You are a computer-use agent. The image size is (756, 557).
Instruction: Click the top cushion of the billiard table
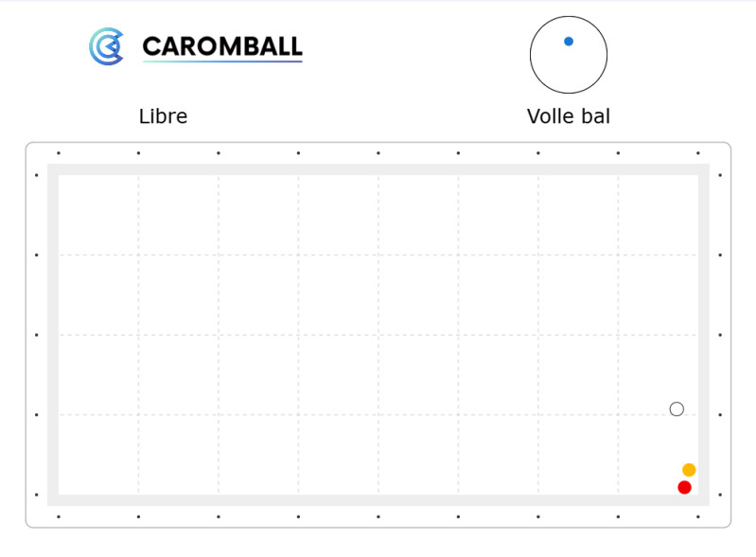tap(378, 169)
